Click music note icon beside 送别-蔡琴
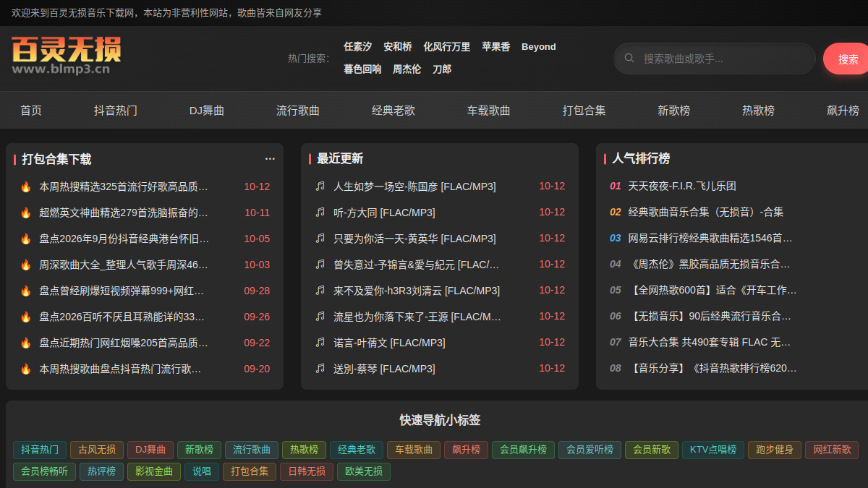This screenshot has width=868, height=488. click(x=320, y=368)
